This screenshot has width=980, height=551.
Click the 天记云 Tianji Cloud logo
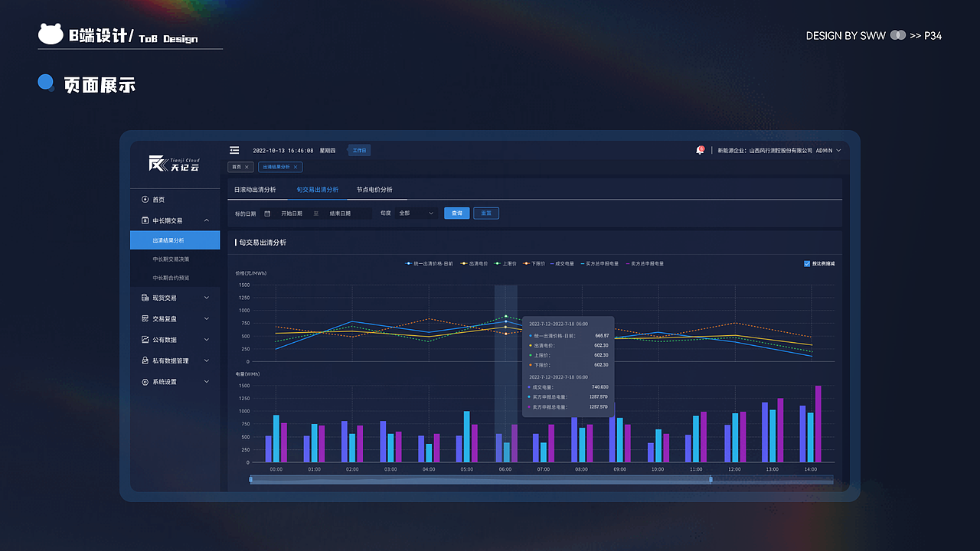coord(175,163)
